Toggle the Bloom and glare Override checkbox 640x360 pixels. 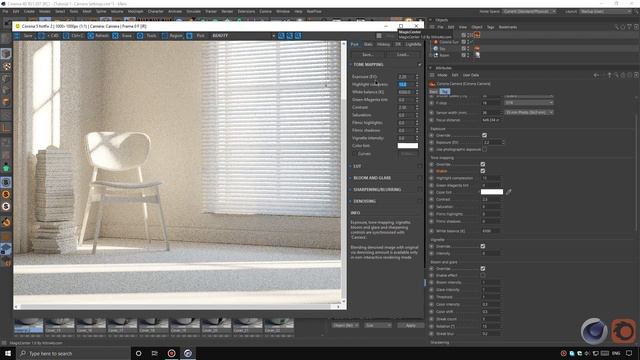coord(483,269)
